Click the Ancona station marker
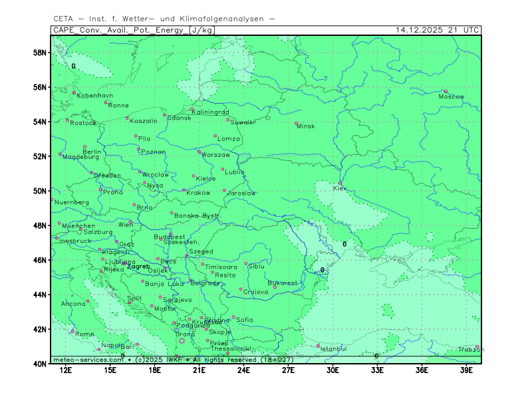Image resolution: width=532 pixels, height=399 pixels. click(x=88, y=301)
